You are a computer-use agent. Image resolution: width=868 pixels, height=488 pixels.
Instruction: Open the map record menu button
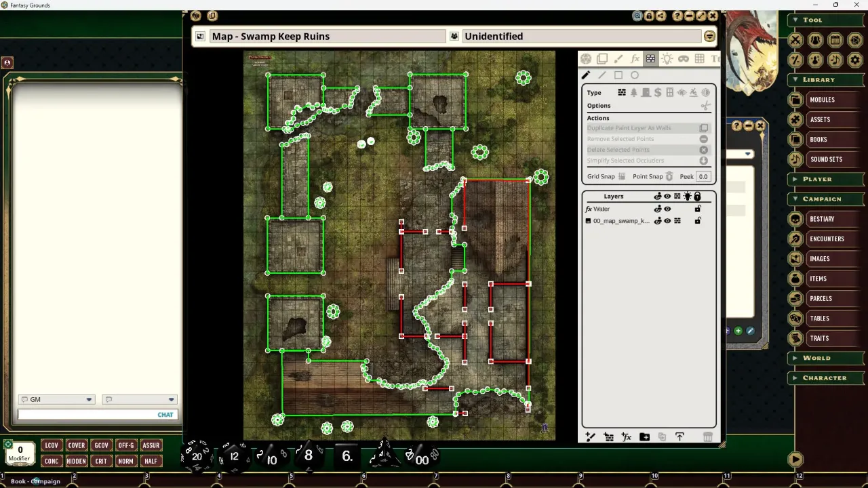click(x=709, y=37)
